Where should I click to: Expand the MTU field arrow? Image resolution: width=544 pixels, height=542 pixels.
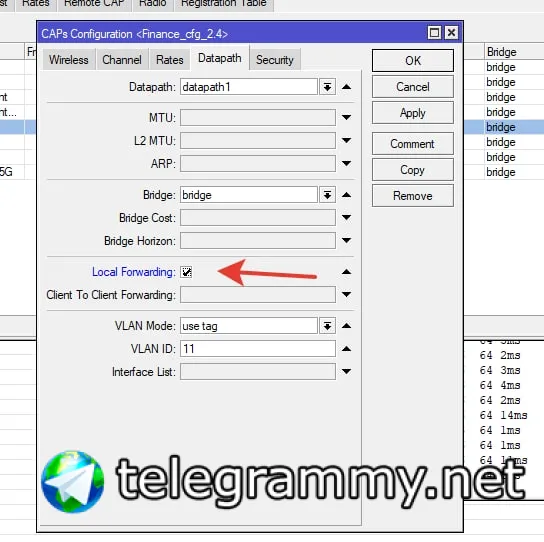[346, 117]
